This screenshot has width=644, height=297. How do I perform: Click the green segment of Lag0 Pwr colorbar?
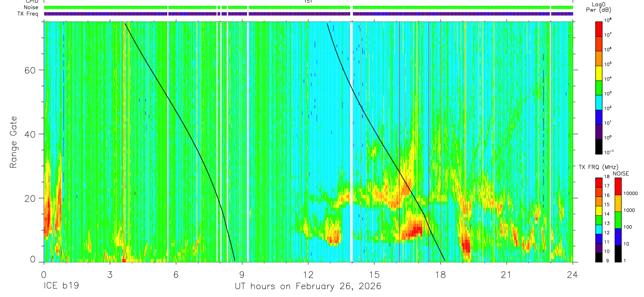599,86
